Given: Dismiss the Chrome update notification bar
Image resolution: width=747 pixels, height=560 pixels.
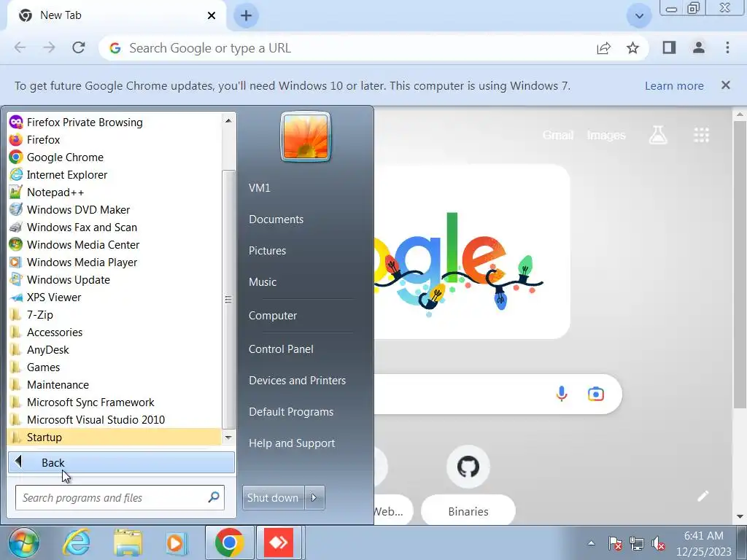Looking at the screenshot, I should (726, 85).
